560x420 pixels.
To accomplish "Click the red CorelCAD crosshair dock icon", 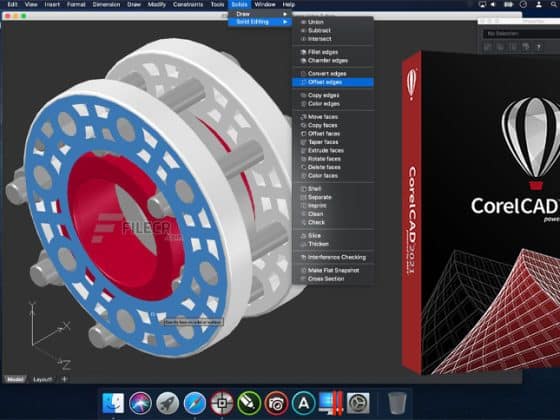I will tap(222, 403).
